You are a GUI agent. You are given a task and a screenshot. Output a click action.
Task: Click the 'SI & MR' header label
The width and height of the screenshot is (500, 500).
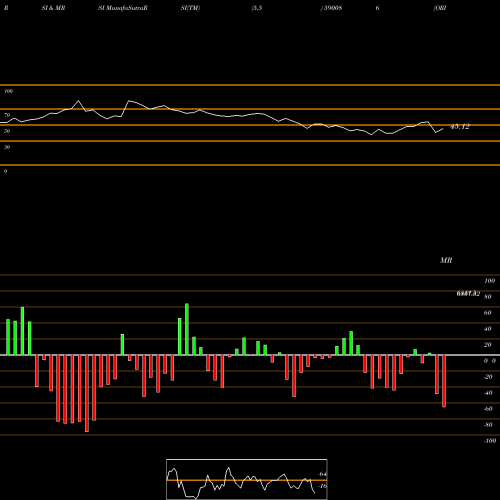pos(53,8)
